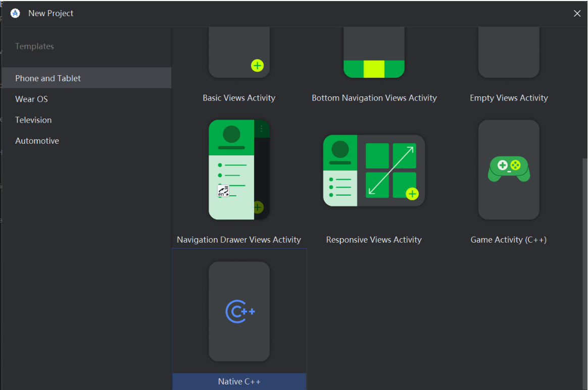Viewport: 588px width, 390px height.
Task: Open the Phone and Tablet templates category
Action: point(86,78)
